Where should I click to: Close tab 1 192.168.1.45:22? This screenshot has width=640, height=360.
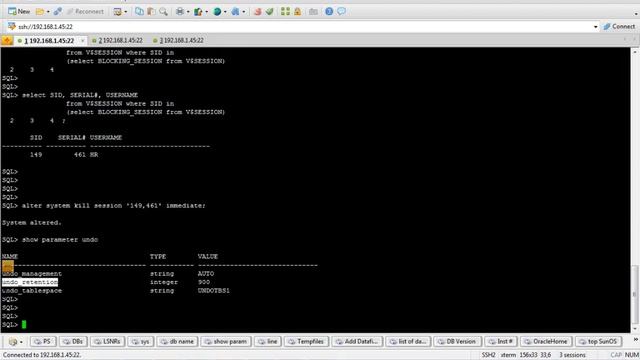82,40
